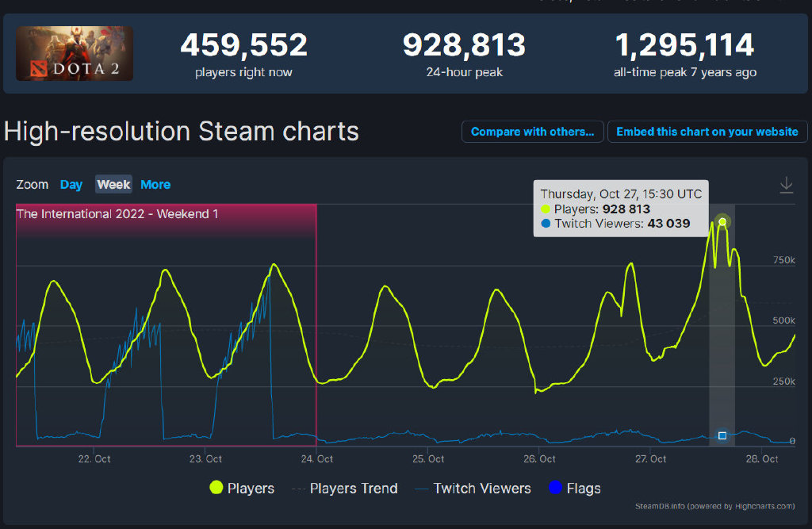This screenshot has width=812, height=529.
Task: Click the 459,552 players right now figure
Action: click(x=243, y=45)
